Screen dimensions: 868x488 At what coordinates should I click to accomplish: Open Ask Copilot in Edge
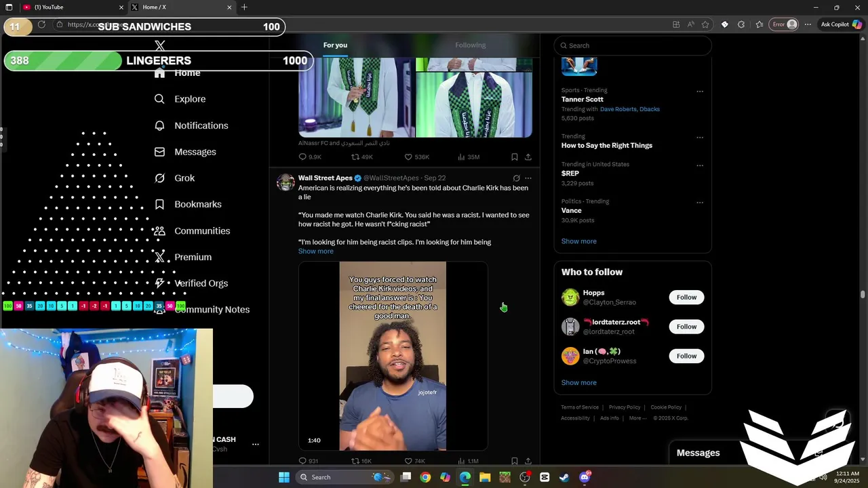click(x=841, y=24)
